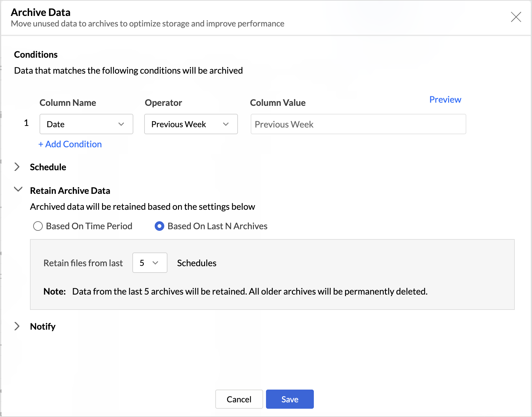Collapse the Retain Archive Data section chevron
This screenshot has width=532, height=417.
(18, 189)
